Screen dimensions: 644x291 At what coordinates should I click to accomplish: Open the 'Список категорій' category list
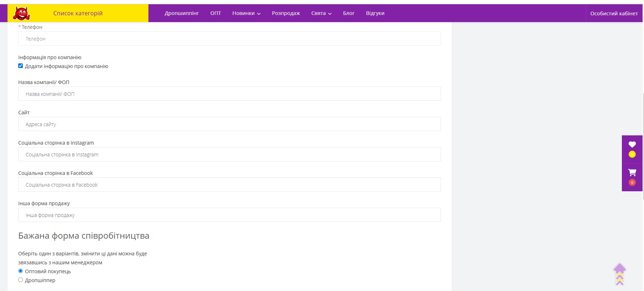[x=78, y=13]
